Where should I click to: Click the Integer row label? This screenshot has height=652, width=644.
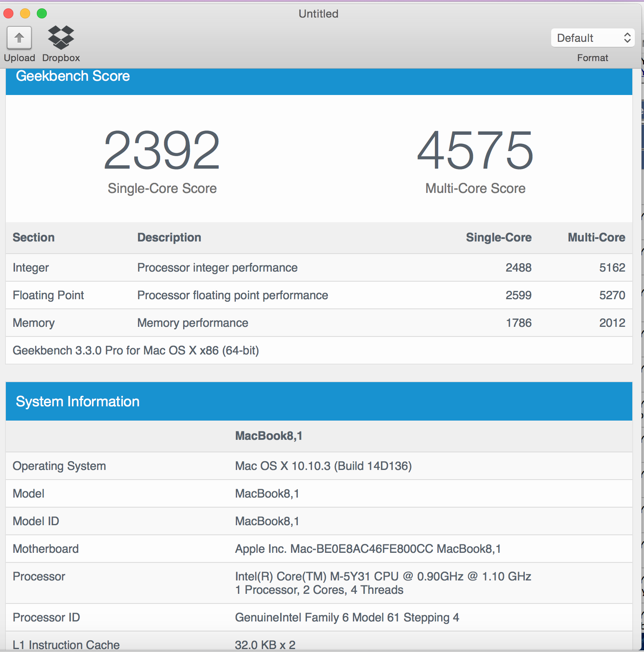[x=31, y=268]
